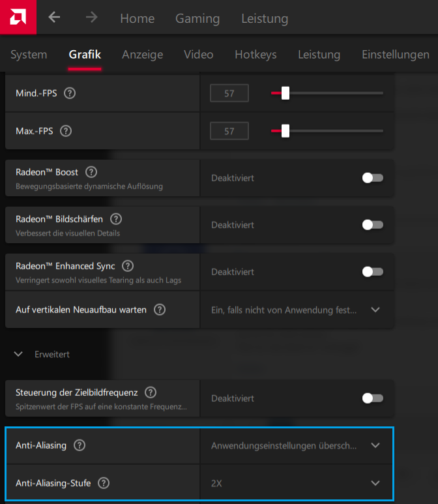438x504 pixels.
Task: Click the Max.-FPS slider handle
Action: coord(285,131)
